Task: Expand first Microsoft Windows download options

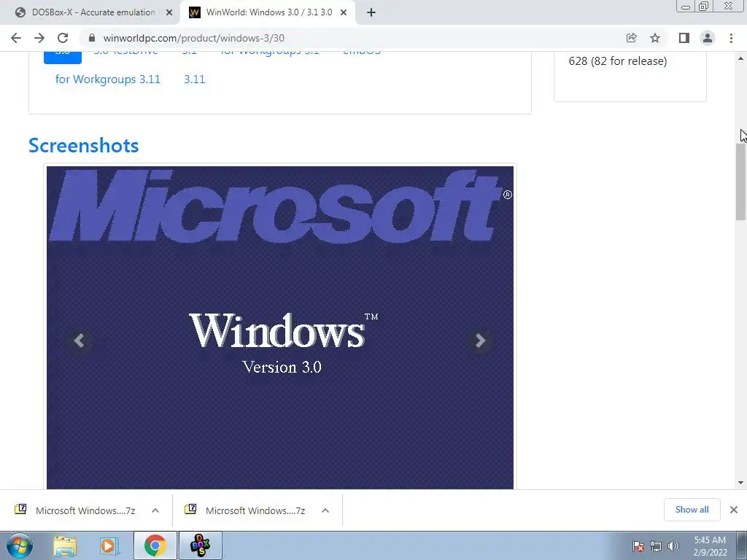Action: (x=155, y=510)
